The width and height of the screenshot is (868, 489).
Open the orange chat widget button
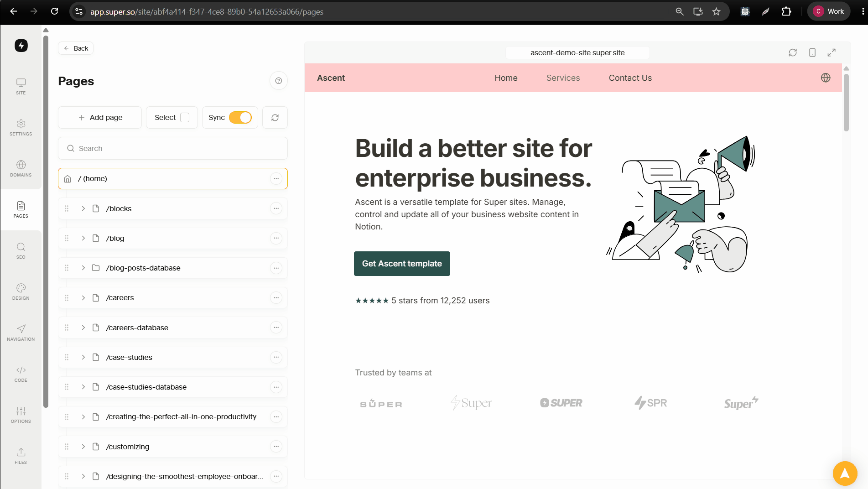pyautogui.click(x=845, y=473)
